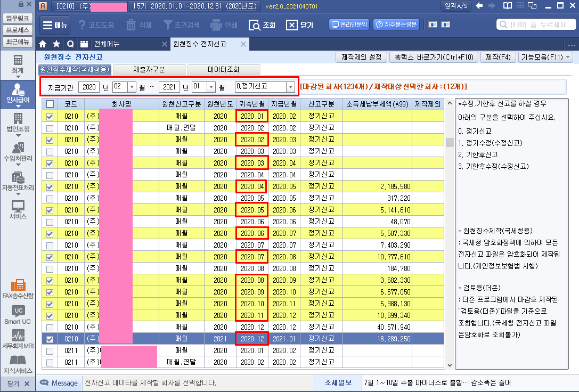Toggle the select-all checkbox in table header

(50, 104)
